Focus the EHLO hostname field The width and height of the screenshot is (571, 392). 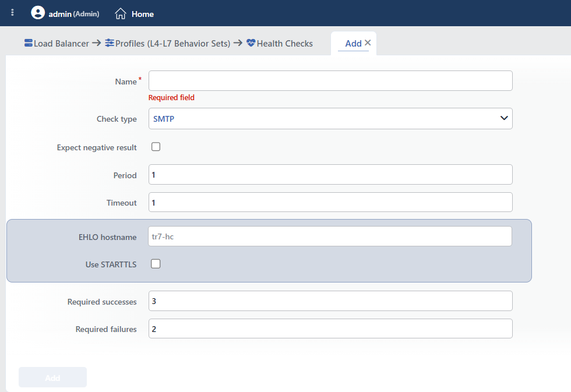(x=330, y=236)
